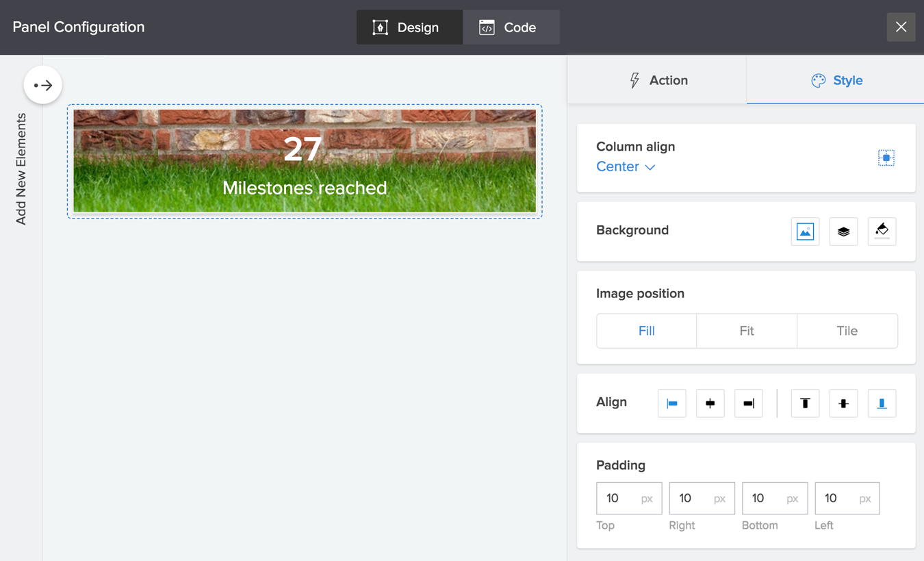The width and height of the screenshot is (924, 561).
Task: Edit the Top padding field
Action: [629, 498]
